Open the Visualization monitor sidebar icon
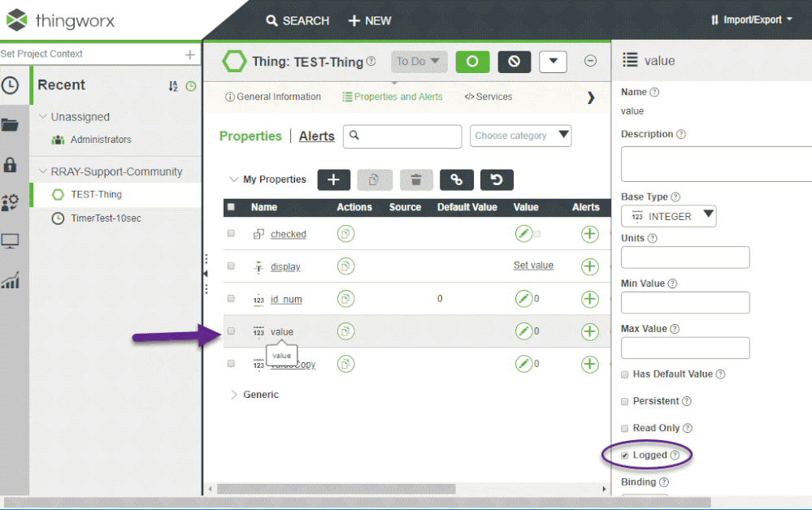This screenshot has height=510, width=812. click(10, 241)
